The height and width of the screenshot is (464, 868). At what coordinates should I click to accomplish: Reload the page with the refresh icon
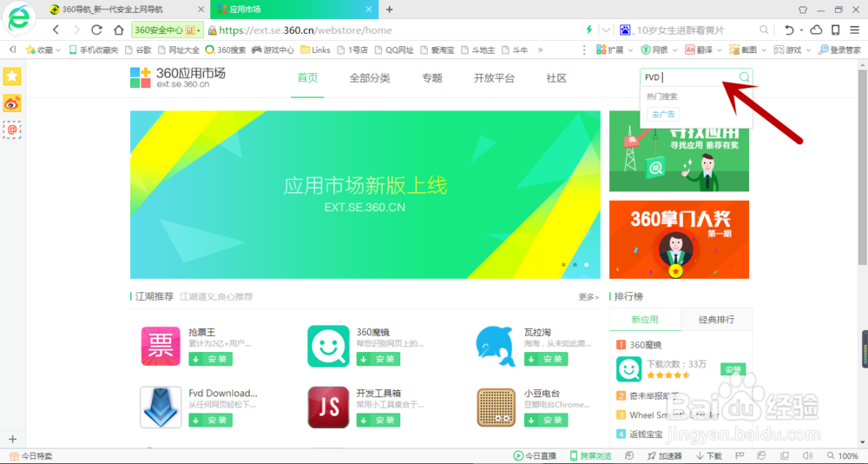(97, 30)
